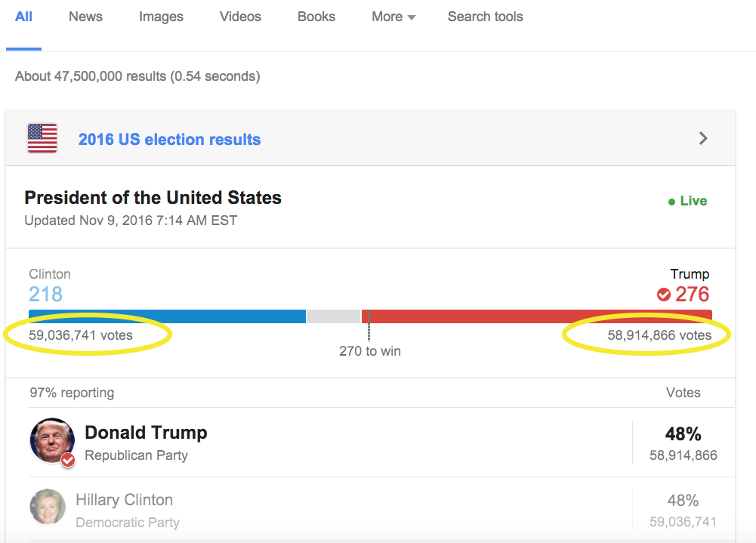The height and width of the screenshot is (543, 756).
Task: Switch to the News tab
Action: [x=85, y=17]
